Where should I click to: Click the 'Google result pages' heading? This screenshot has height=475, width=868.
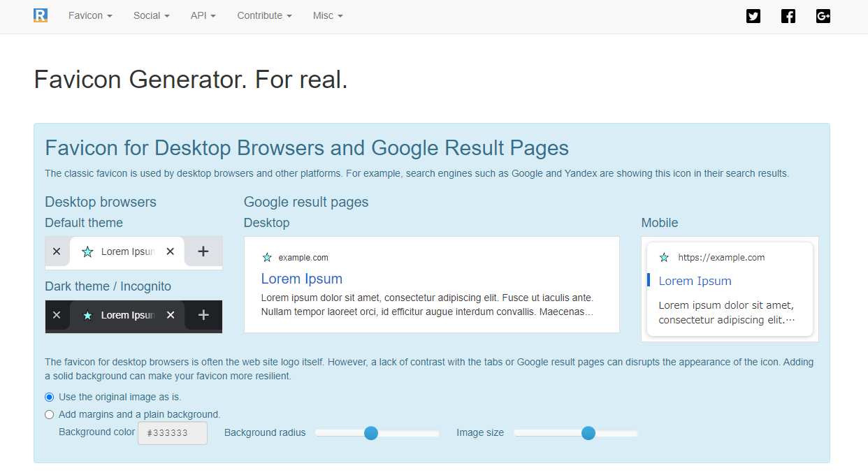point(306,202)
